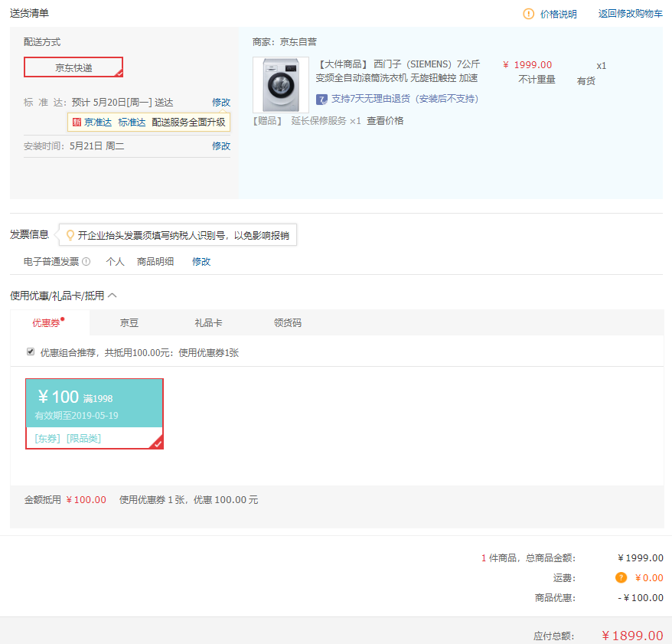Click the 1 件商品，总商品金额 label

tap(528, 557)
